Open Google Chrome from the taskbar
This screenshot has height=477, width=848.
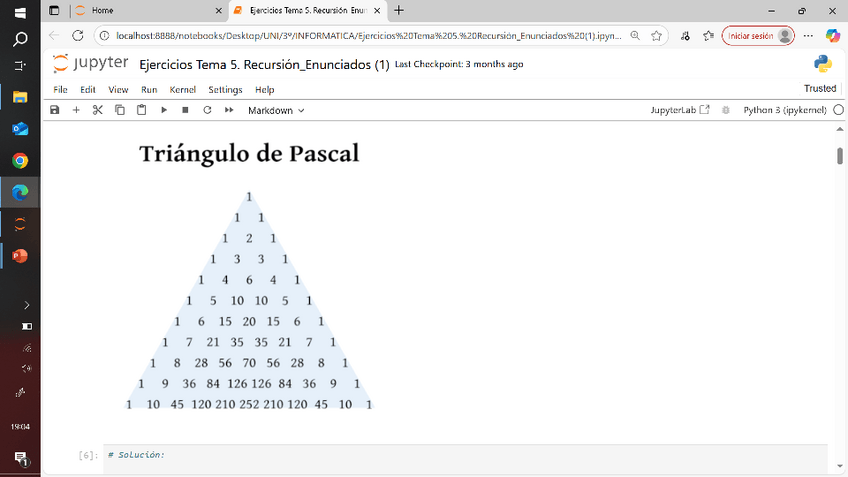[x=20, y=161]
